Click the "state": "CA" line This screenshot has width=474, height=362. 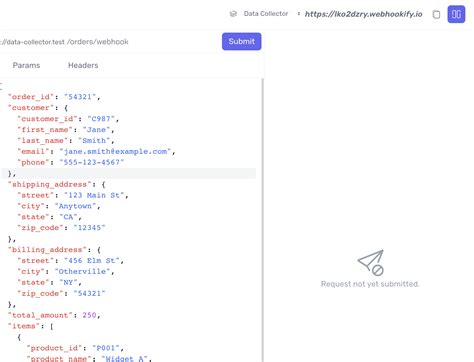click(50, 217)
